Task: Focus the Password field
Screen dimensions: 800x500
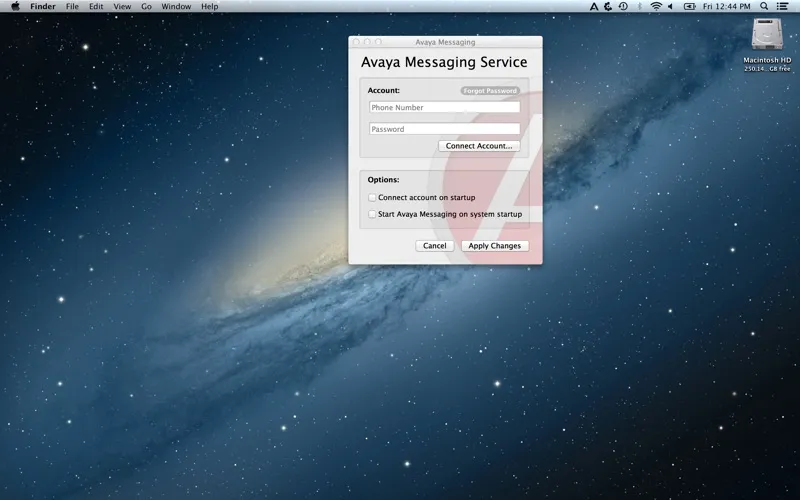Action: (x=444, y=129)
